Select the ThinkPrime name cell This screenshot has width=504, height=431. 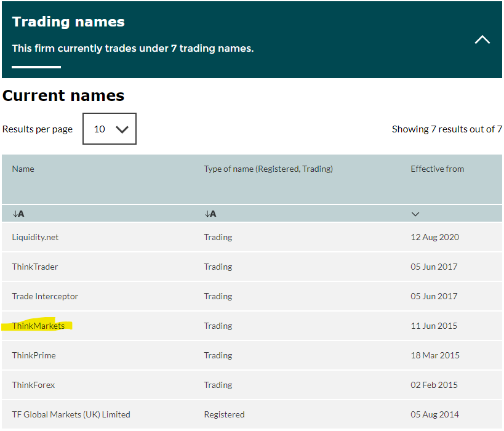(x=34, y=355)
